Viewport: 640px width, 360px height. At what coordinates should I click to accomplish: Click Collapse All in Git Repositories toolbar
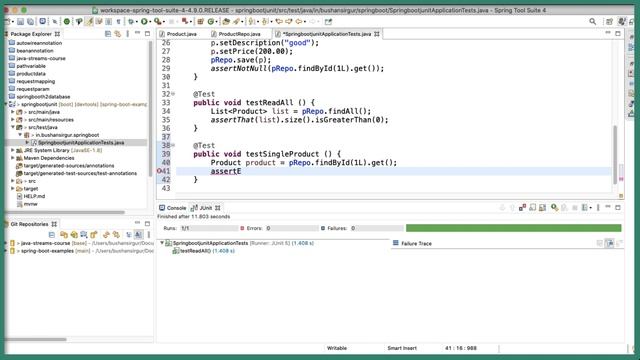pyautogui.click(x=52, y=235)
